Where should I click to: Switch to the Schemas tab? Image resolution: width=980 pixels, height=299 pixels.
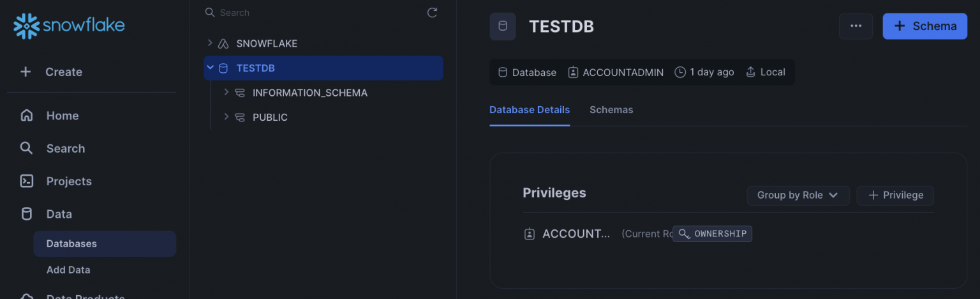(x=611, y=110)
